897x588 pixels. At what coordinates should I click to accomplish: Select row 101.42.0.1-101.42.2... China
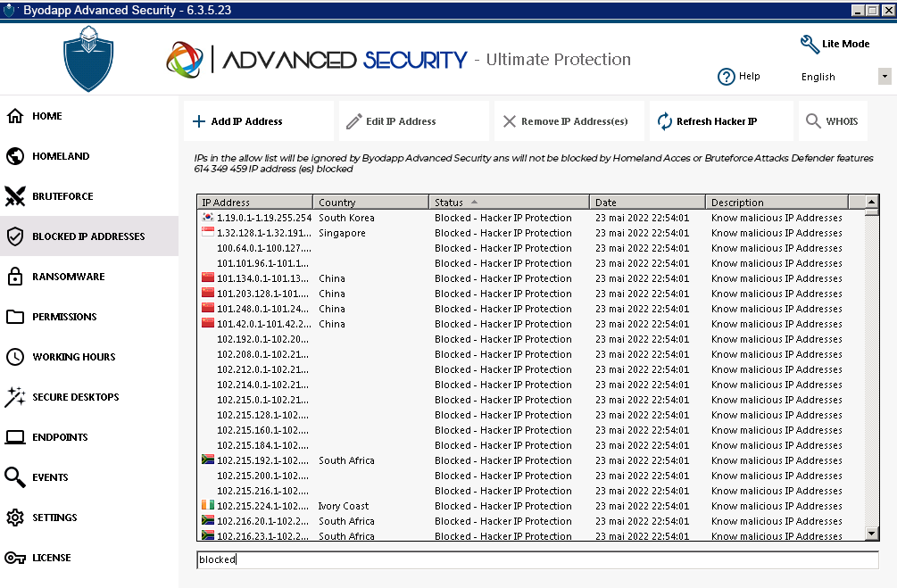pos(530,324)
